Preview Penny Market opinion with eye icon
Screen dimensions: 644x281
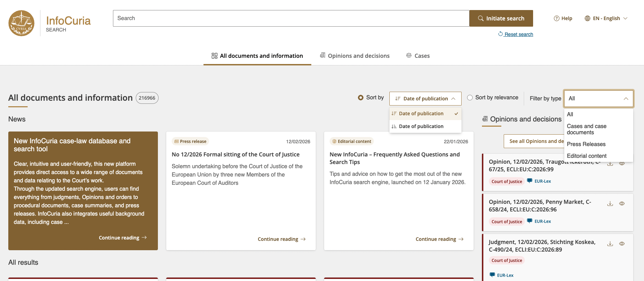(x=622, y=203)
